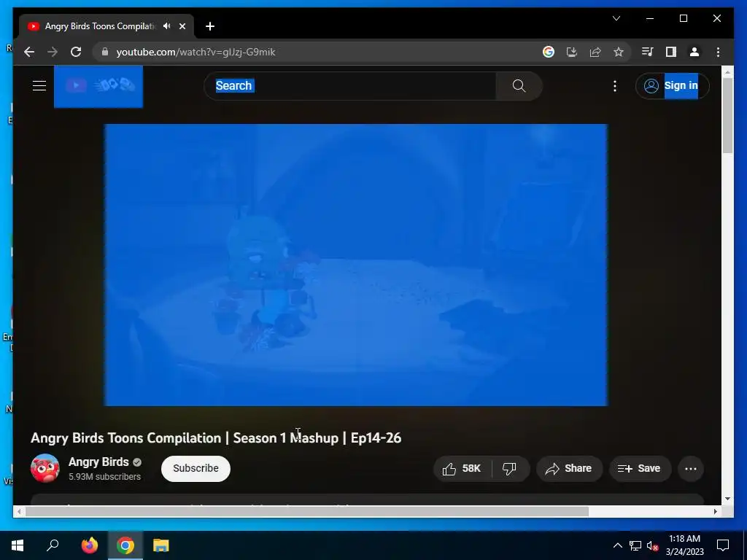Open the Angry Birds channel name link

click(x=98, y=462)
